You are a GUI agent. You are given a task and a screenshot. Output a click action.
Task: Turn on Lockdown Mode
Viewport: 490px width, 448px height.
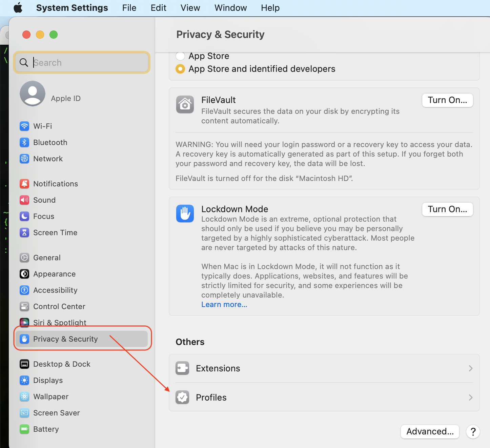pos(448,209)
